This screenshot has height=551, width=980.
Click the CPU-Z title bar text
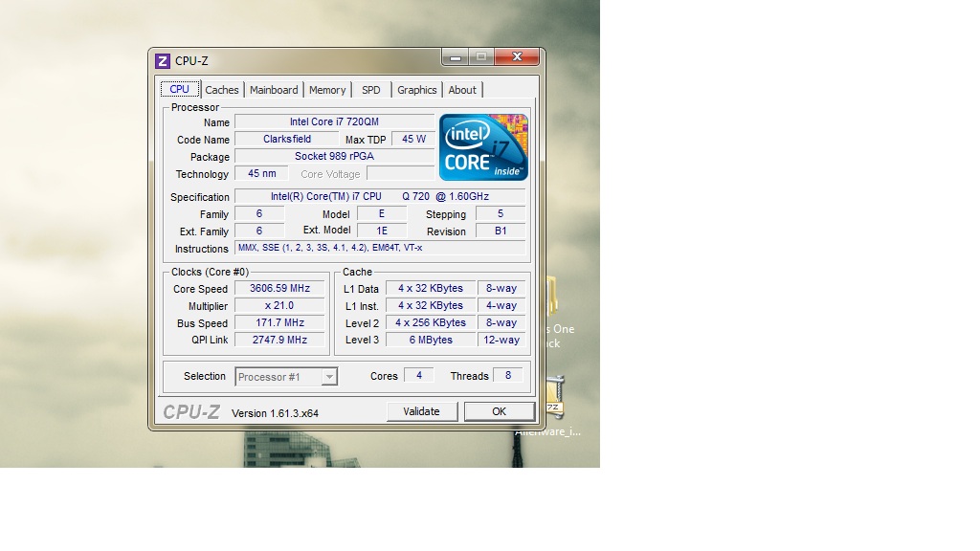click(x=191, y=60)
